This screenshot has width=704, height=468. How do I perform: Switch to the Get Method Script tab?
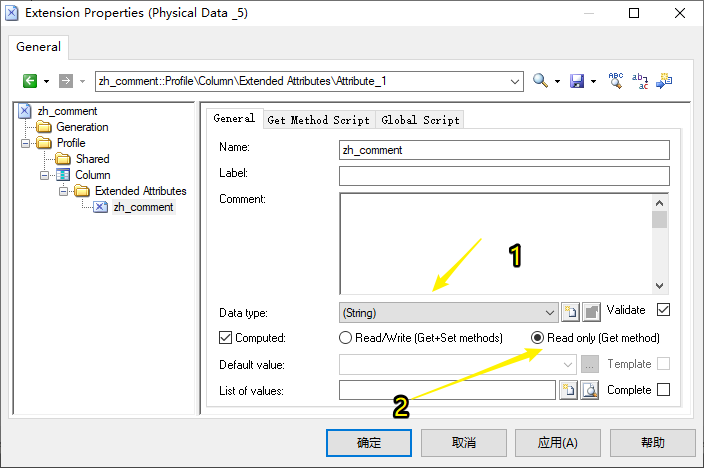point(318,120)
